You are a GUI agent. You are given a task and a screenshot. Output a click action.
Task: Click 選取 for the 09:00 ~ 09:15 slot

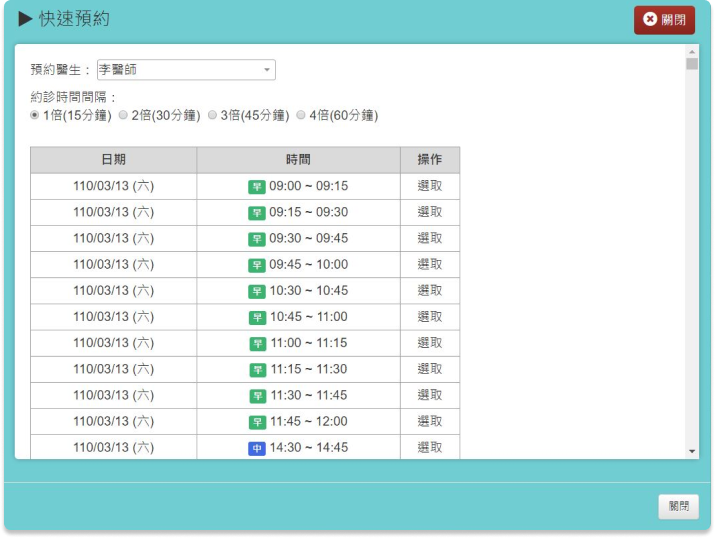coord(430,186)
